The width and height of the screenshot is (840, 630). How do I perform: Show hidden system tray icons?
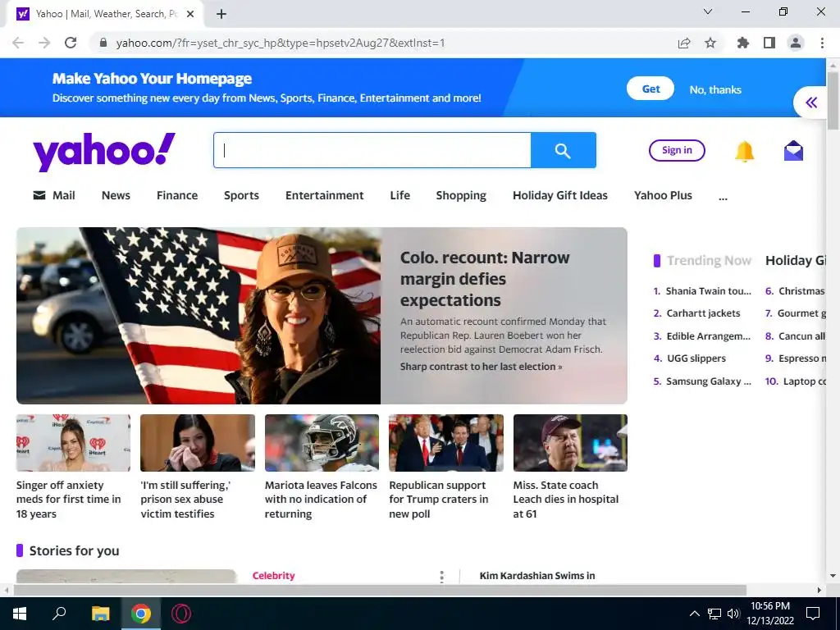coord(694,614)
